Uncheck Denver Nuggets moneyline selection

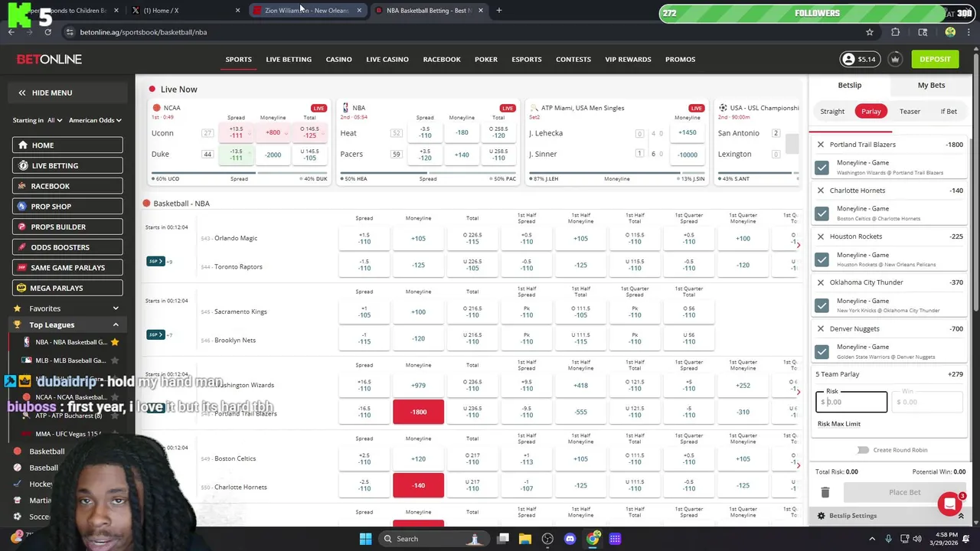822,351
